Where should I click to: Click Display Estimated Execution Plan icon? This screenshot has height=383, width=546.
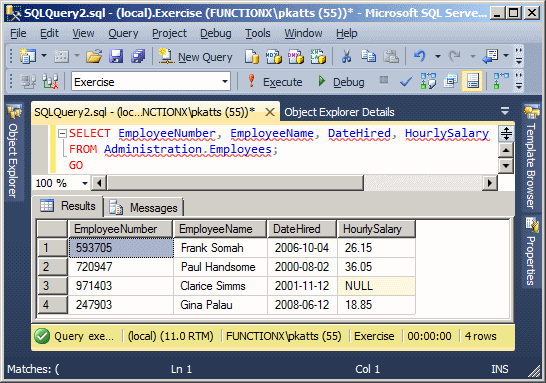click(x=428, y=81)
